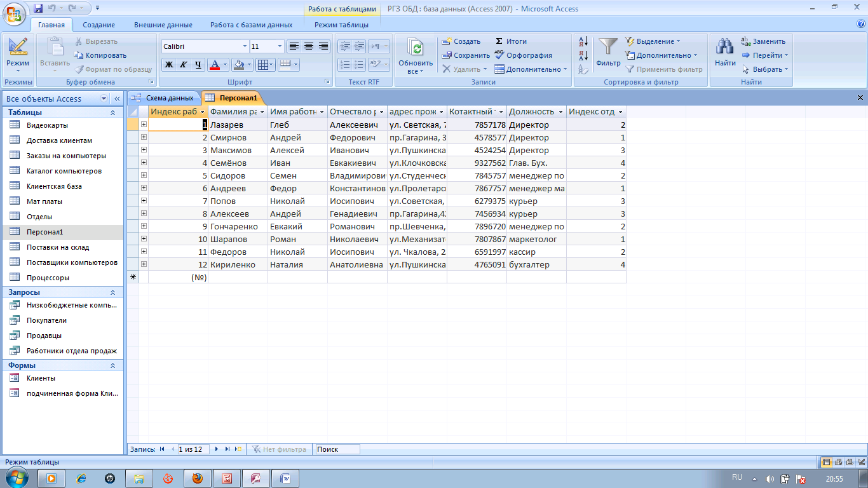
Task: Save via Quick Access toolbar icon
Action: tap(38, 8)
